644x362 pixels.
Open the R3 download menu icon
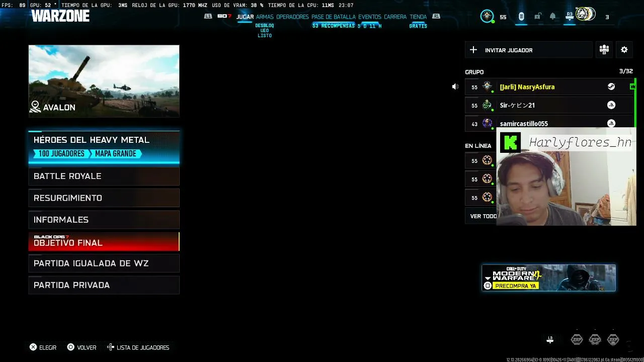tap(570, 17)
